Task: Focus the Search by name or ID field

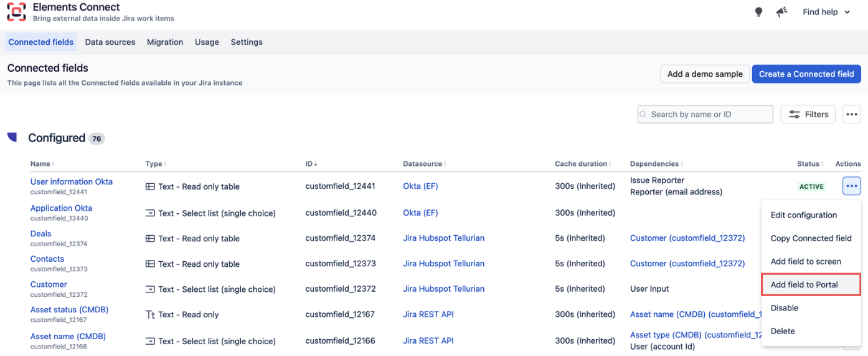Action: coord(705,114)
